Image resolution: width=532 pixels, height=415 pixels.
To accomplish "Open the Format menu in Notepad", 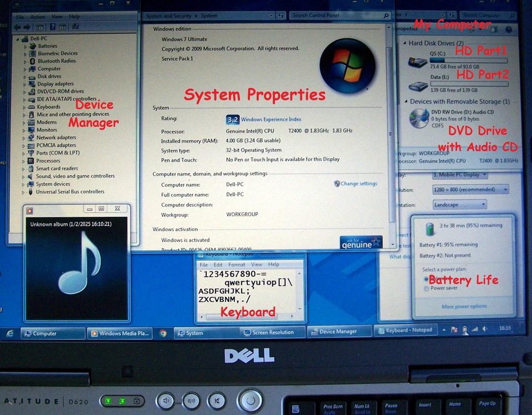I will point(237,264).
